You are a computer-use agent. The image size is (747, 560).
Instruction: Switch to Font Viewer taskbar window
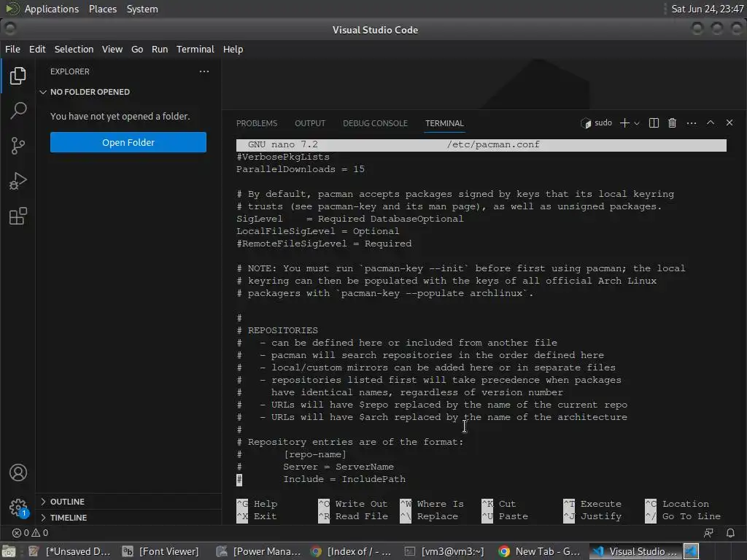160,551
